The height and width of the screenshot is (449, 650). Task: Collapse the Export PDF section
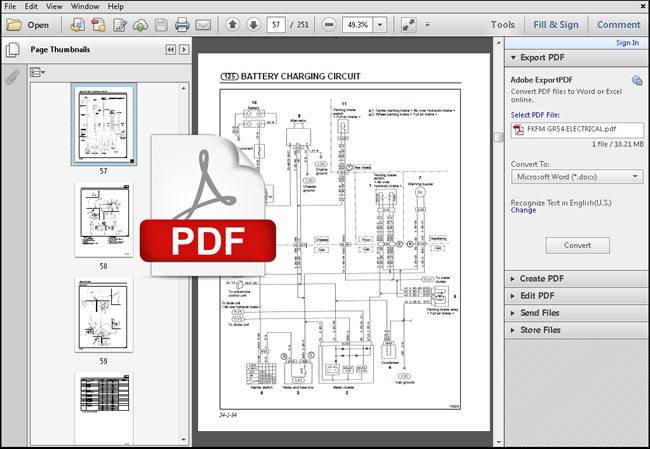click(x=513, y=58)
